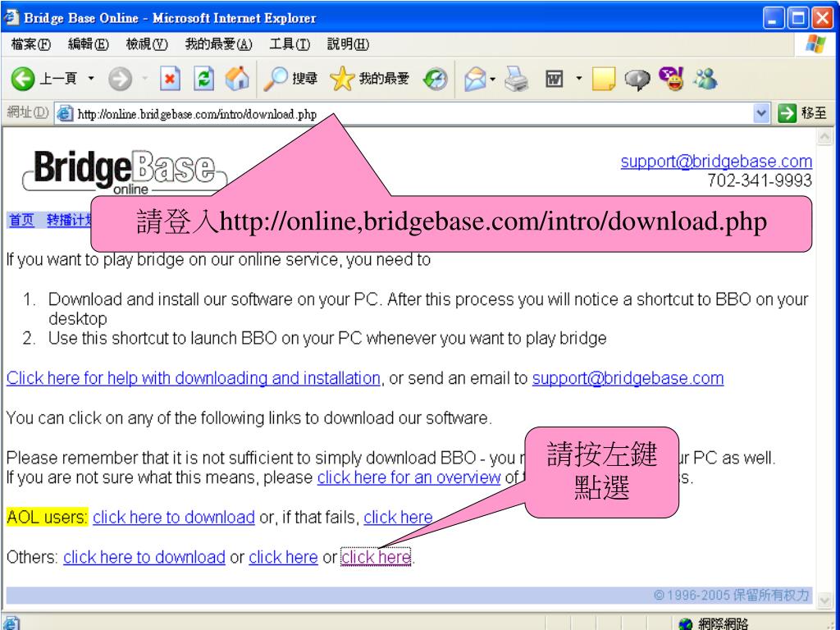
Task: Open the Home page icon
Action: tap(236, 79)
